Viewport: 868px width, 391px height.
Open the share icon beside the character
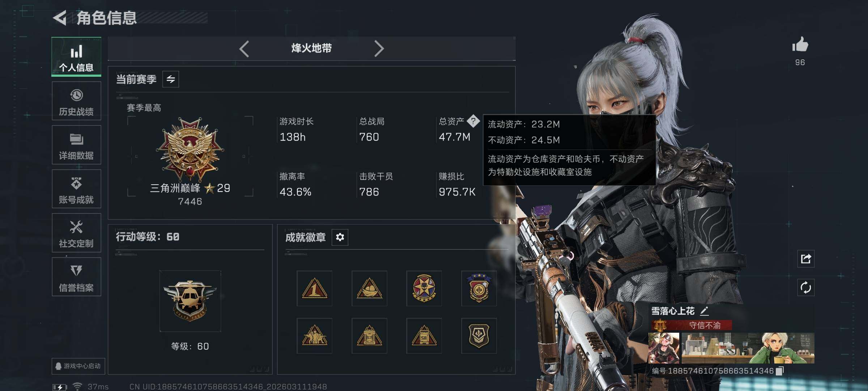pyautogui.click(x=806, y=259)
